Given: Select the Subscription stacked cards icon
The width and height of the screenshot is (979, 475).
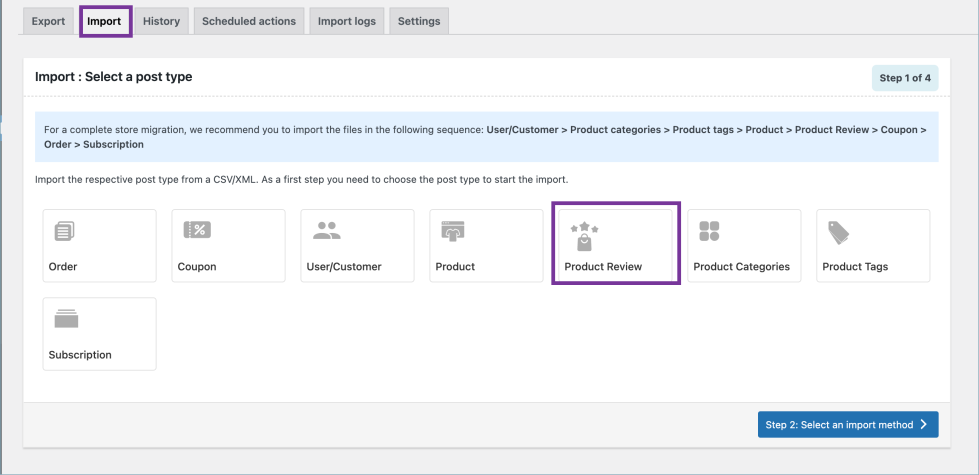Looking at the screenshot, I should pyautogui.click(x=66, y=319).
